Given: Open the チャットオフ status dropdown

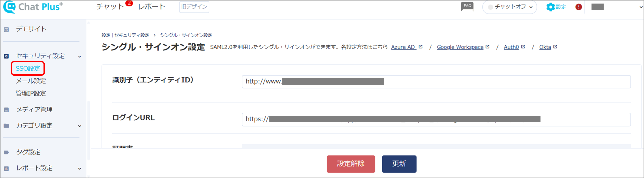Looking at the screenshot, I should (x=510, y=7).
